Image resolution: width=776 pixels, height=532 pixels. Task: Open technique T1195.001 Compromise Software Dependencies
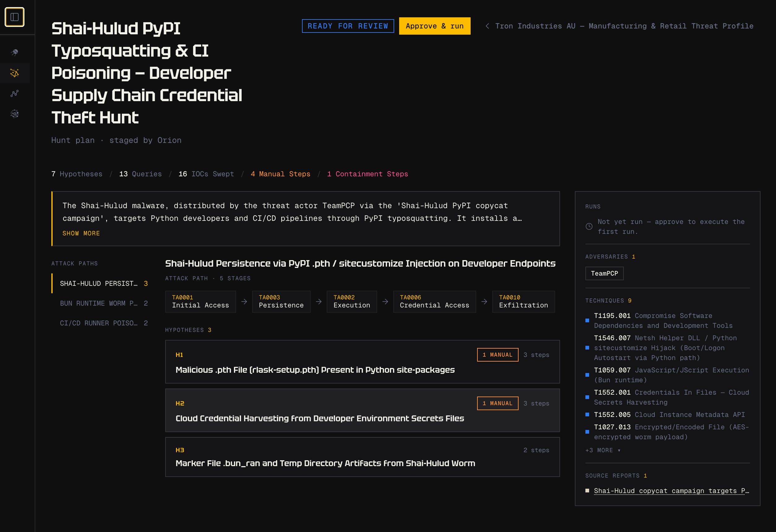(x=667, y=320)
